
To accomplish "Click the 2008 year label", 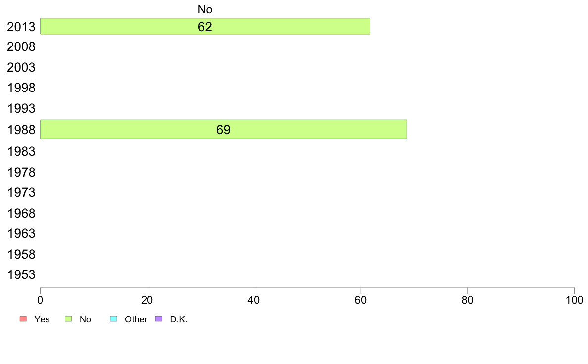I will (x=21, y=47).
